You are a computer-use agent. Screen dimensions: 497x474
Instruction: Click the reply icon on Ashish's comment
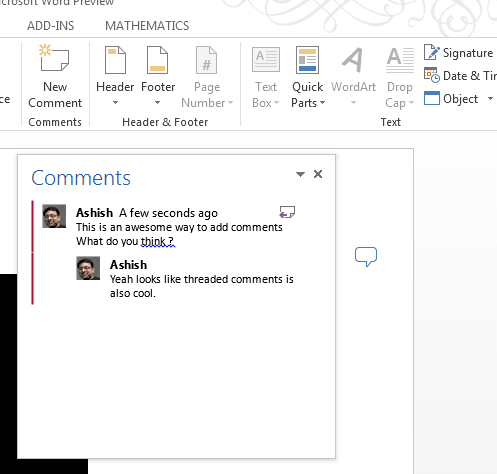pos(287,212)
